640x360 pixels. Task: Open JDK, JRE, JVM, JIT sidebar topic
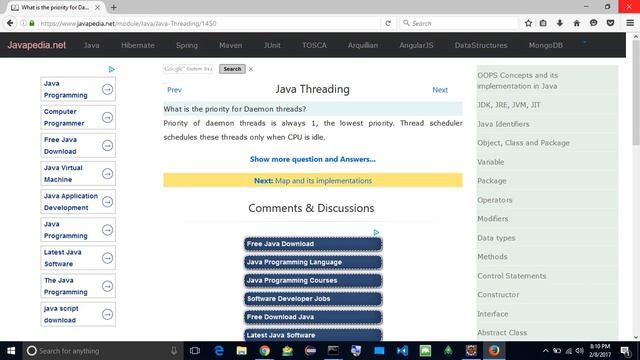coord(509,105)
